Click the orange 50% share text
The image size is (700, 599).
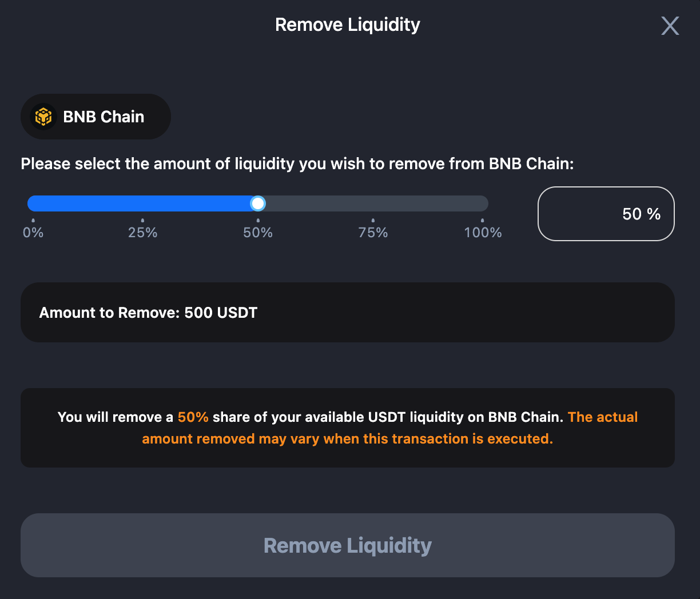(193, 417)
